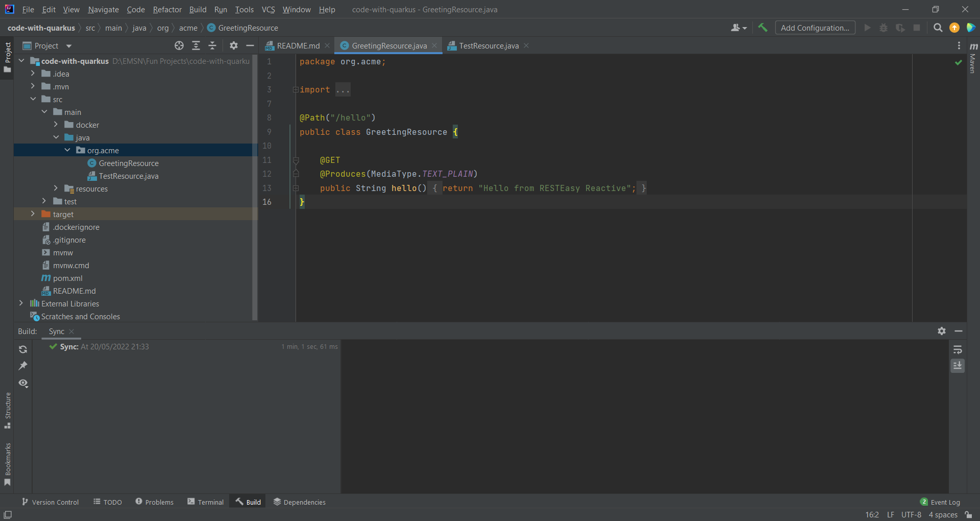980x521 pixels.
Task: Toggle tool window bars at bottom-left corner
Action: click(8, 515)
